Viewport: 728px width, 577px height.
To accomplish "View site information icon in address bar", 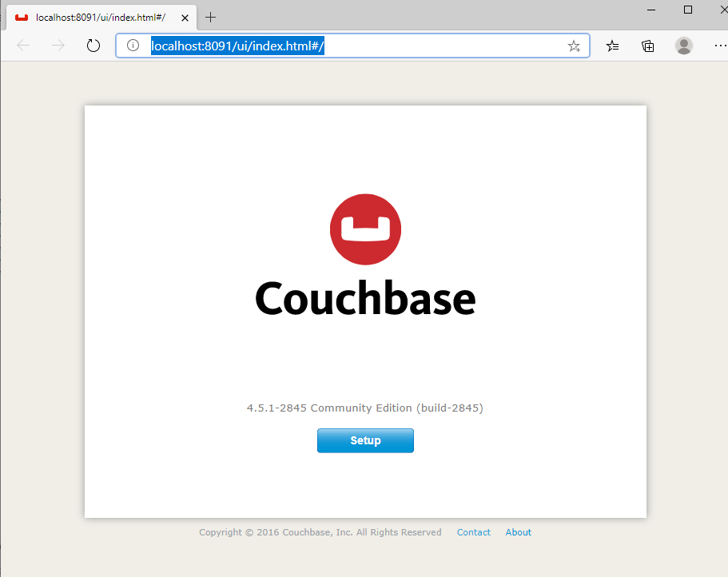I will [x=133, y=46].
